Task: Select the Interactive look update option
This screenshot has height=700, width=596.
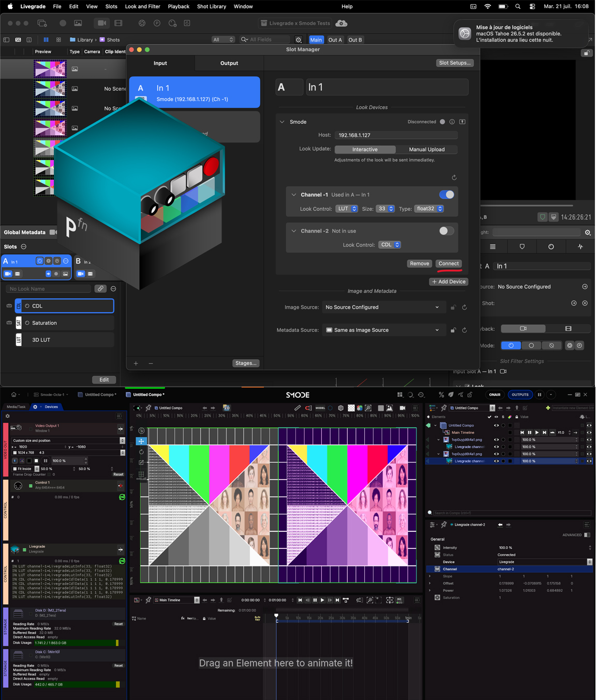Action: [x=365, y=150]
